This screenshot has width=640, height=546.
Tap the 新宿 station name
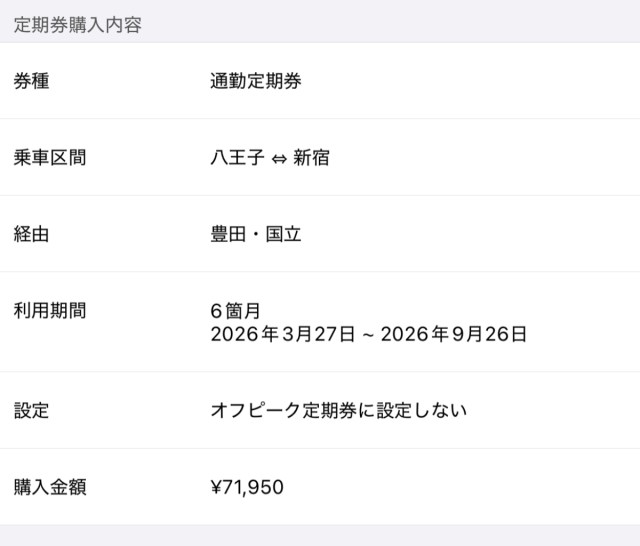[x=311, y=158]
